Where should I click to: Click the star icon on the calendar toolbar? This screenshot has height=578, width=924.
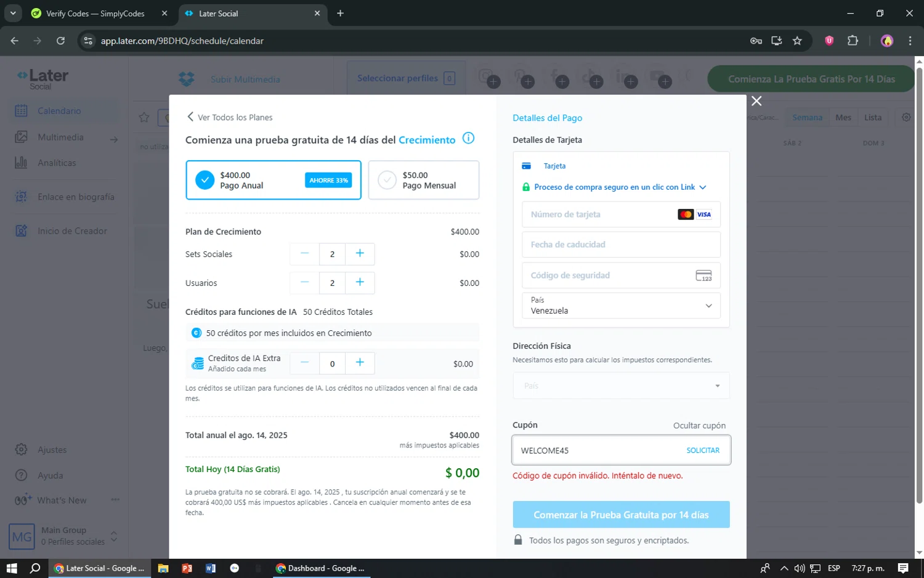(144, 117)
